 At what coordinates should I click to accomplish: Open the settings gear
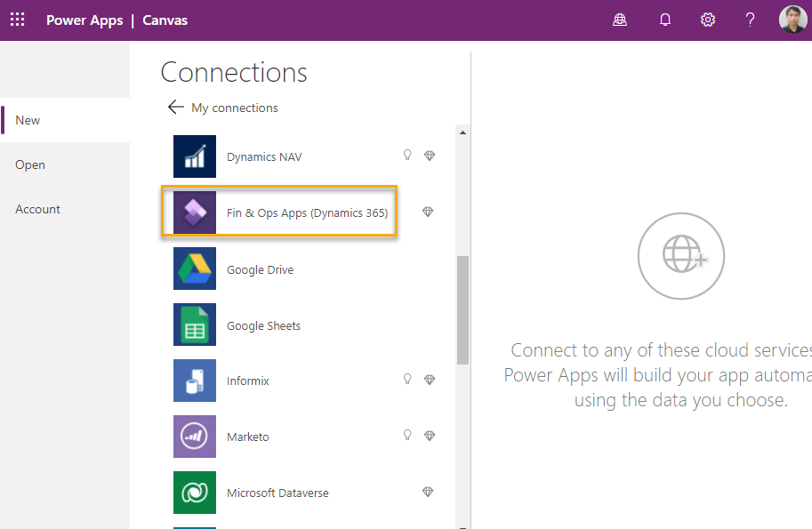point(708,20)
